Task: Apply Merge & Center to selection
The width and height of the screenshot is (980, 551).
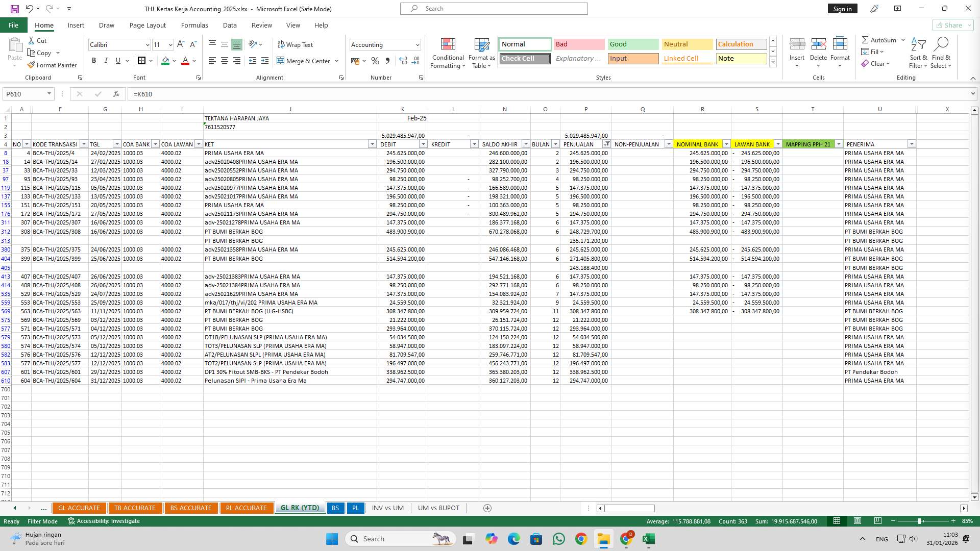Action: [x=305, y=61]
